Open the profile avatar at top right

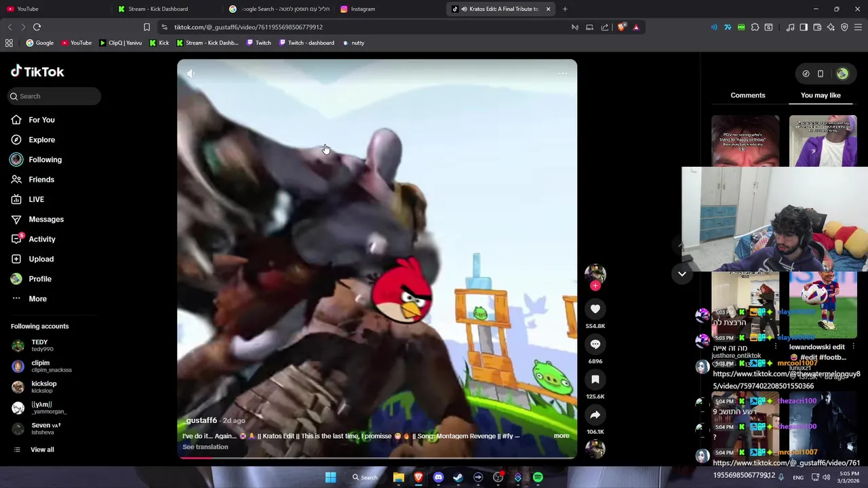842,74
